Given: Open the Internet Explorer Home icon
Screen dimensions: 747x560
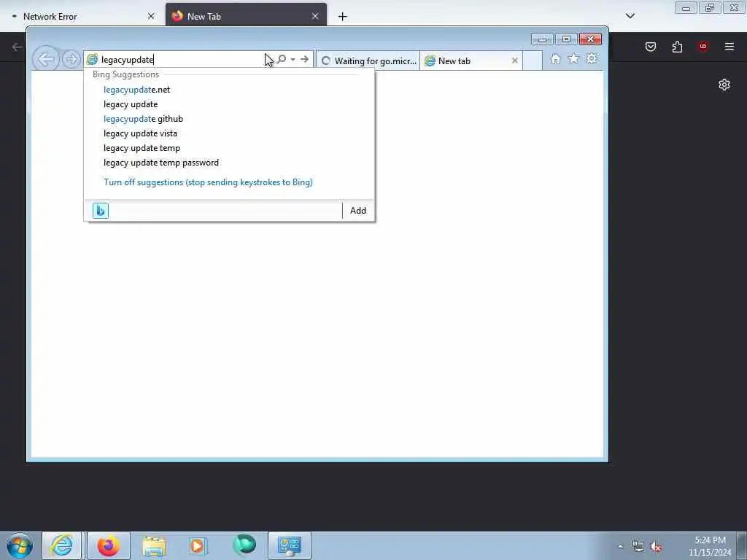Looking at the screenshot, I should (555, 59).
